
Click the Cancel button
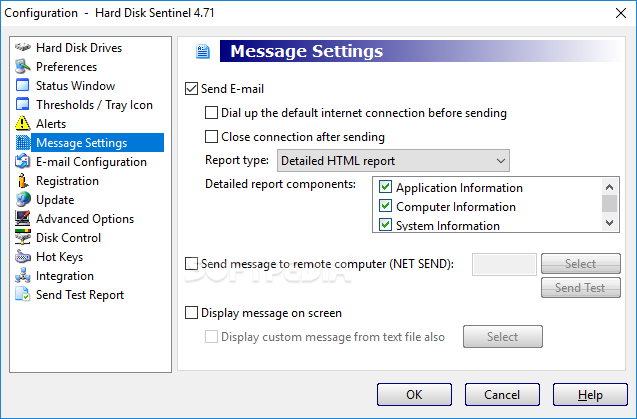(x=502, y=395)
